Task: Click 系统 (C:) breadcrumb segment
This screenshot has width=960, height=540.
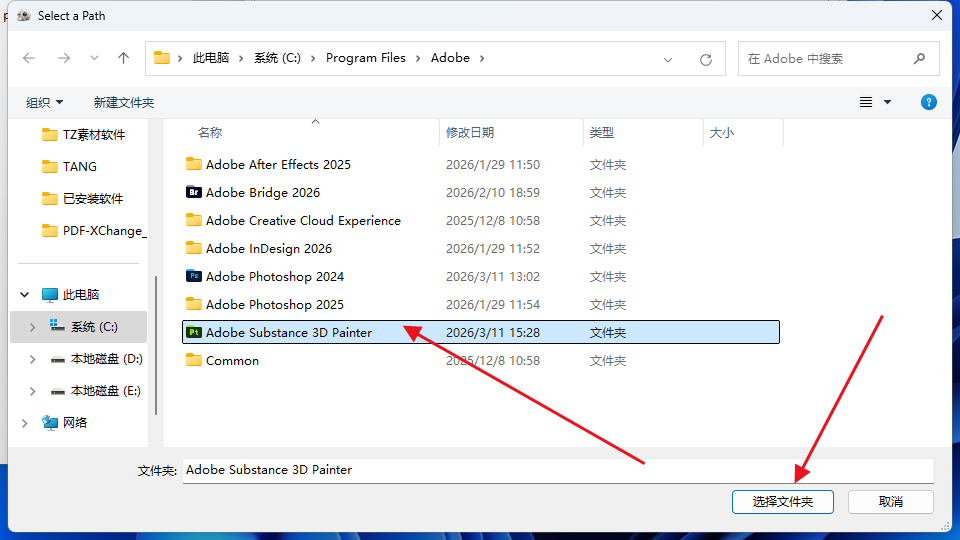Action: [x=277, y=58]
